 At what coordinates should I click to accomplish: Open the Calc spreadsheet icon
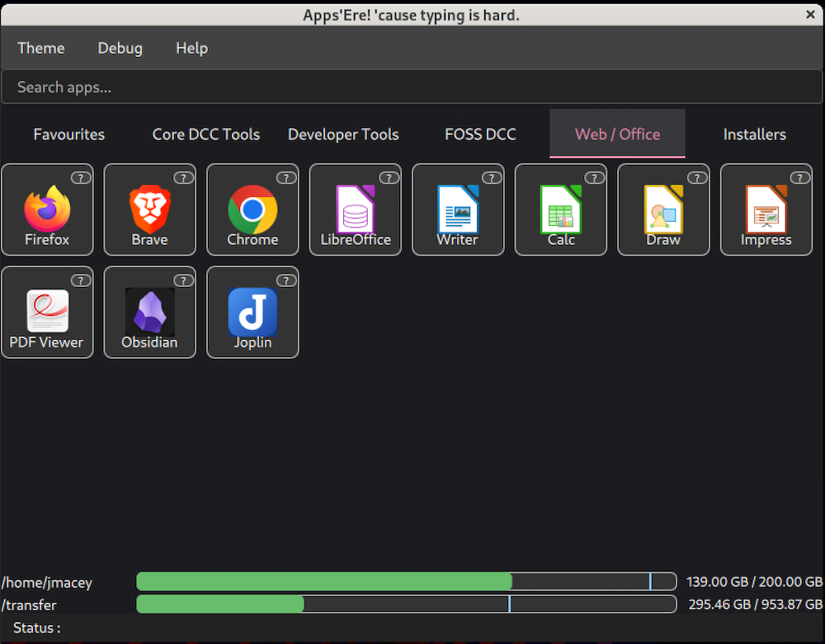[x=561, y=210]
